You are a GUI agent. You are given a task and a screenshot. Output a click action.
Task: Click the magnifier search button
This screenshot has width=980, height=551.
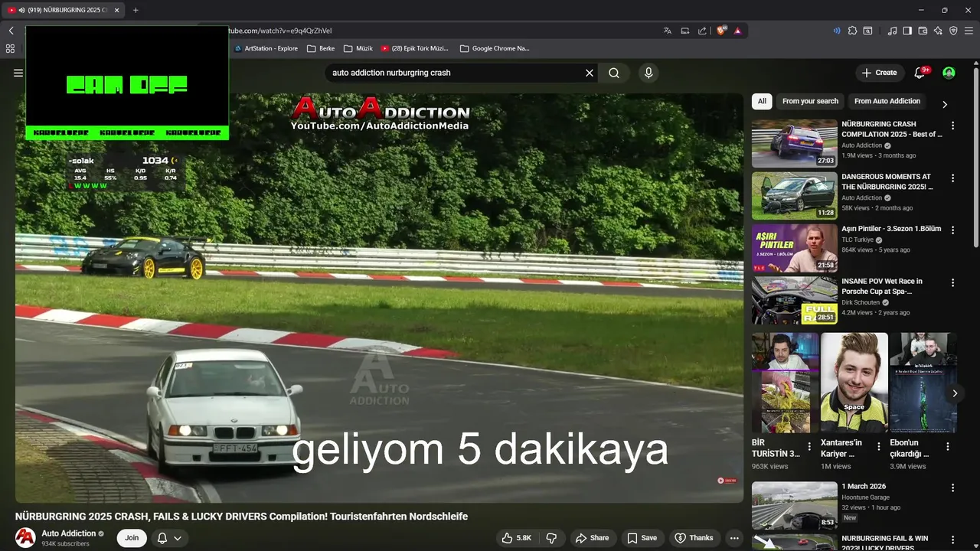[x=614, y=73]
